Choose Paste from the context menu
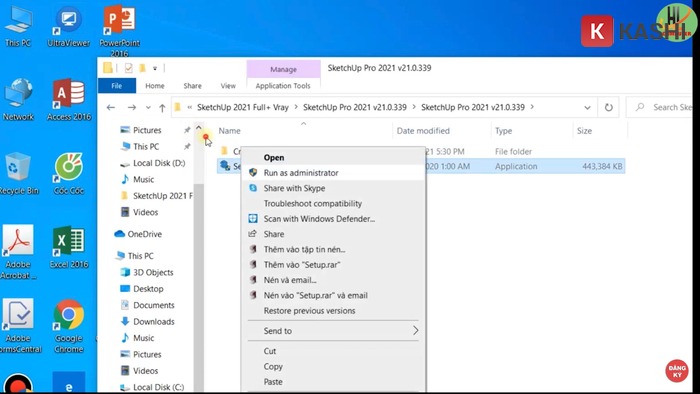This screenshot has width=700, height=394. [x=333, y=382]
